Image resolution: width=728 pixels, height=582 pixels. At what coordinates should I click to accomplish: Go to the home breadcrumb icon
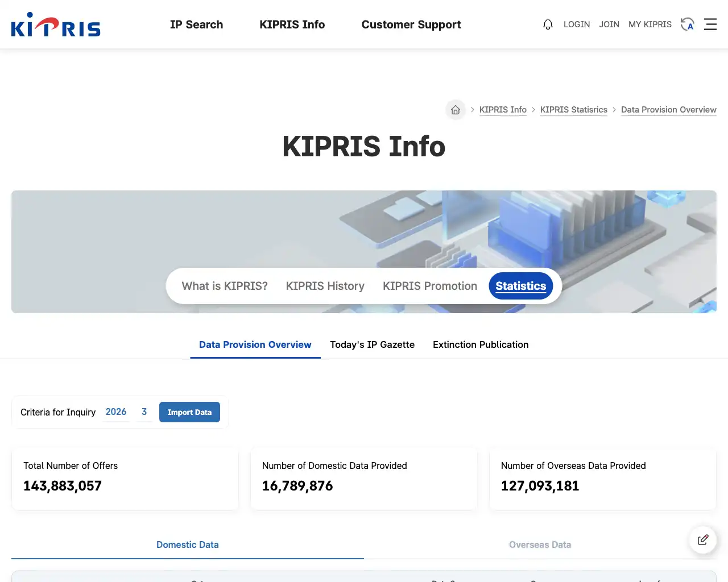coord(456,110)
